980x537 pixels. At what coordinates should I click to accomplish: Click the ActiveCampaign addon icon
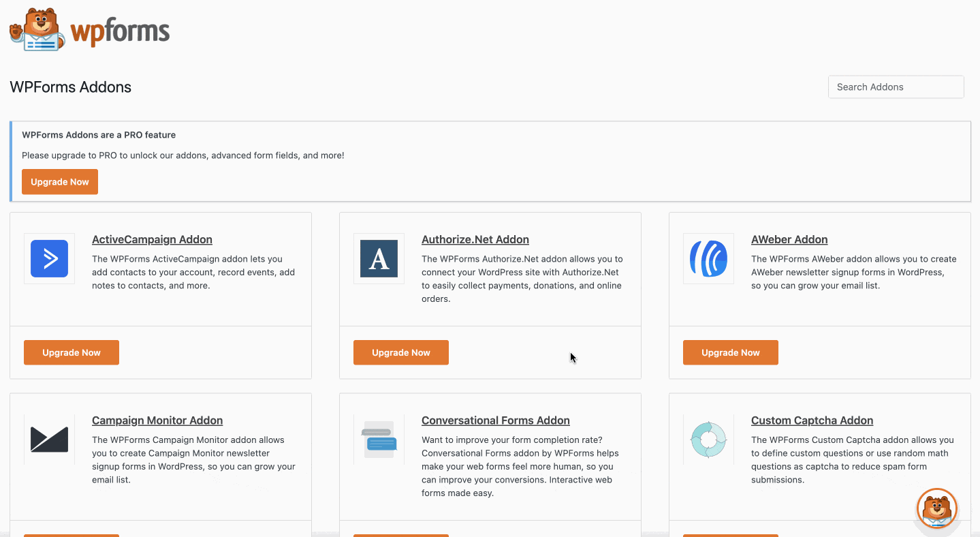pos(49,258)
